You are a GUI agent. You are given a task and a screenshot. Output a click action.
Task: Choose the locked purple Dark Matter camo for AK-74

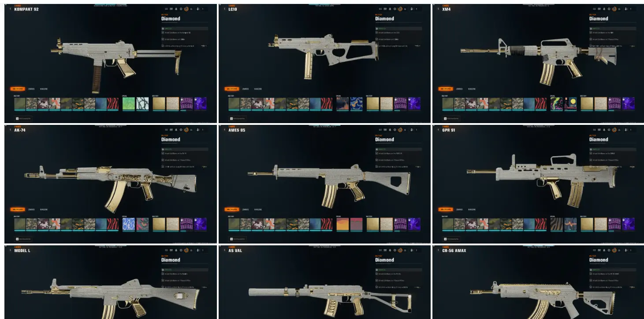201,224
